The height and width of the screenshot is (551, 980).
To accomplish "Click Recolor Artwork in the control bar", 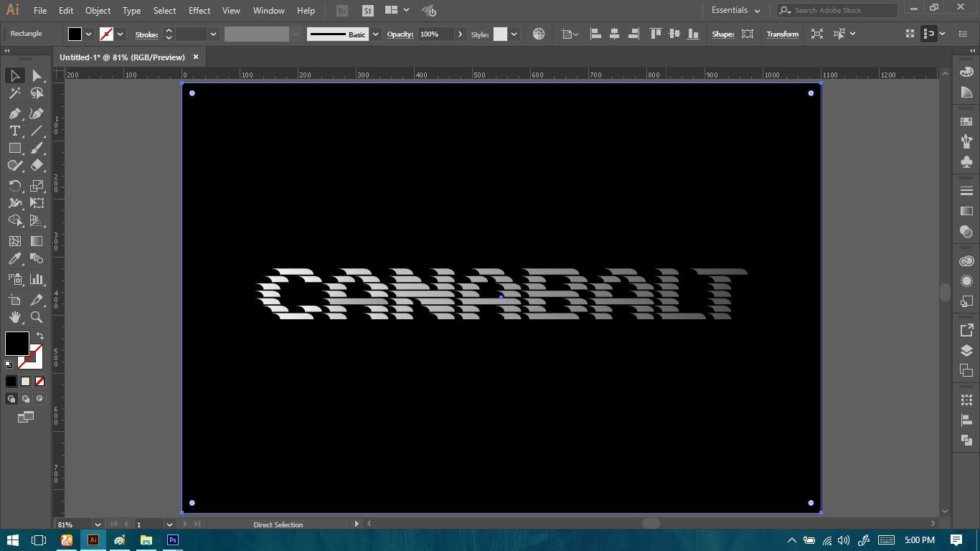I will pos(539,34).
